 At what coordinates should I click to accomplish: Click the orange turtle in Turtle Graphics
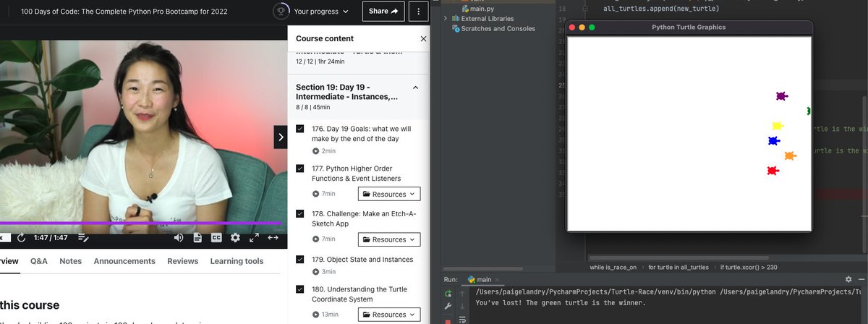click(x=790, y=155)
